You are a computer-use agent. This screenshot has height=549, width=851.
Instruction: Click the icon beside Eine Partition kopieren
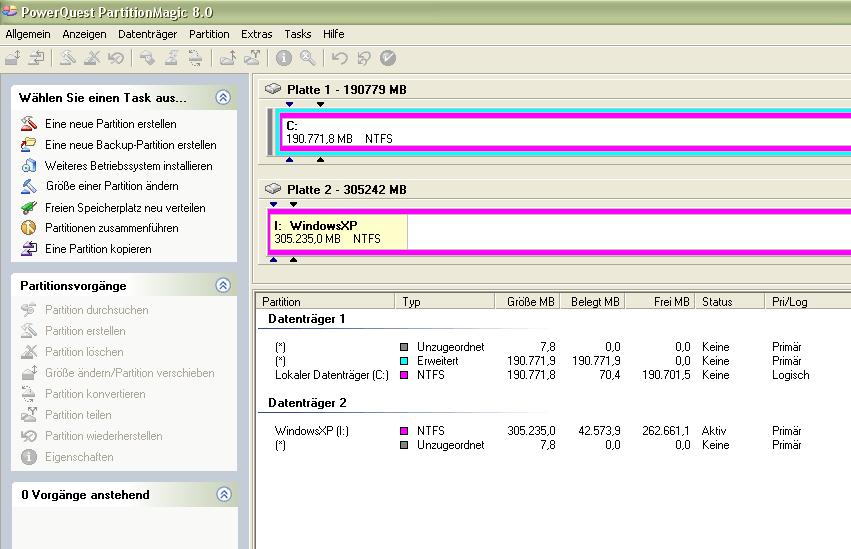point(29,248)
